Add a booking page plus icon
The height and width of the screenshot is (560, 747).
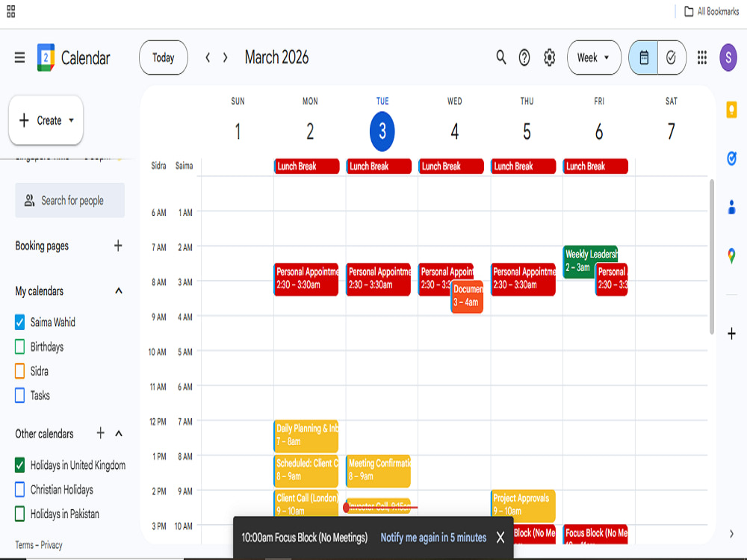click(x=118, y=246)
